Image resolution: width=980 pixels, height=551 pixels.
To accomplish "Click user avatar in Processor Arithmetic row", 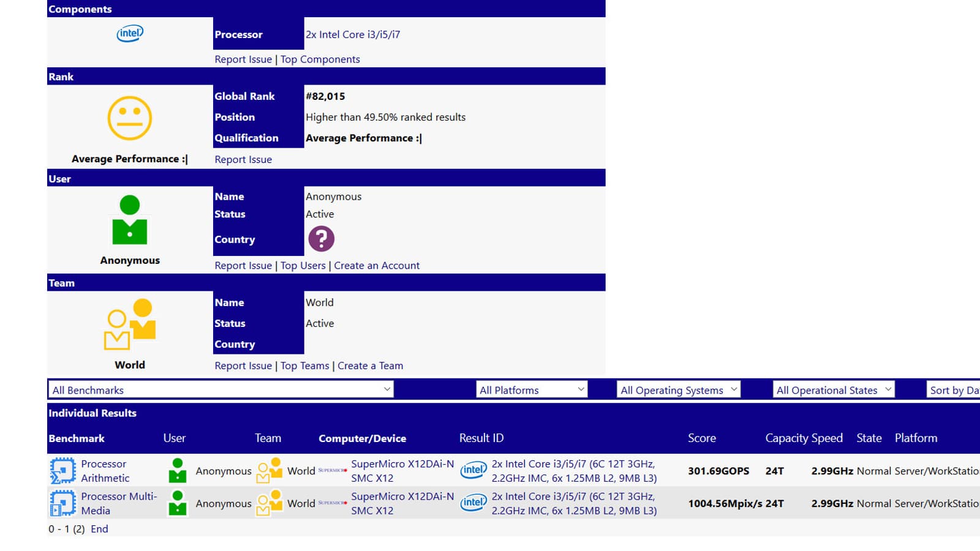I will [x=178, y=471].
